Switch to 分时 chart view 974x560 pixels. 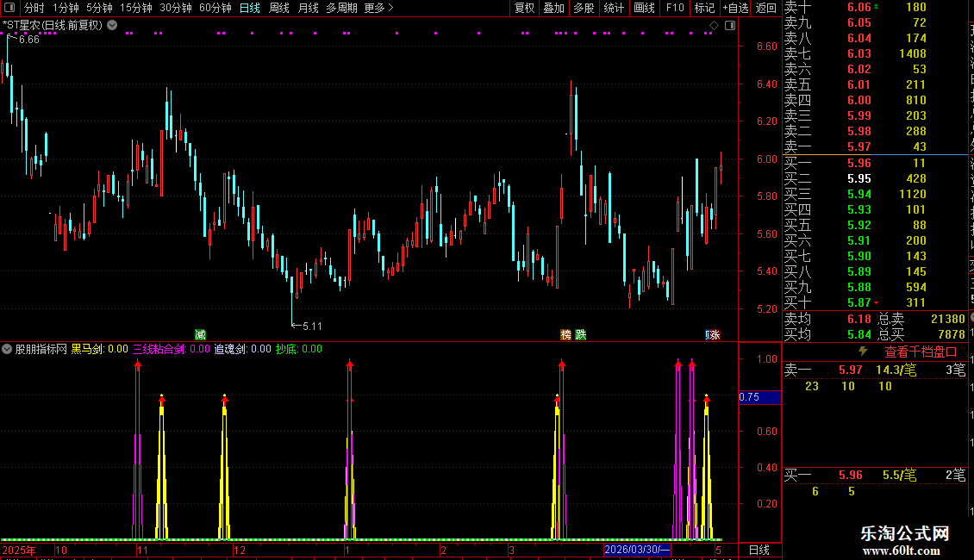[34, 8]
